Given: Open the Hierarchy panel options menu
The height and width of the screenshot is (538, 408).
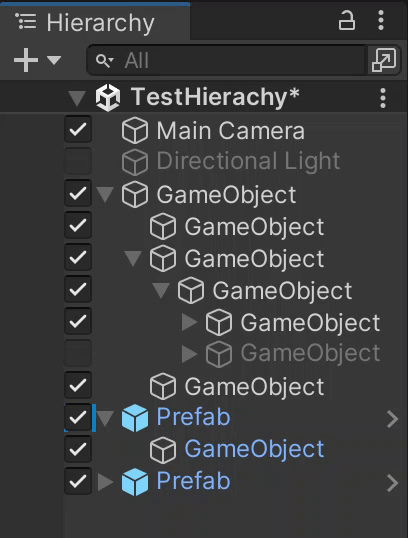Looking at the screenshot, I should tap(381, 20).
